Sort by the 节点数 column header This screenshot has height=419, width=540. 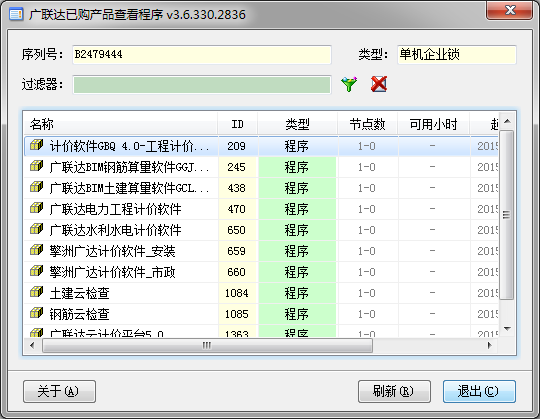(367, 124)
